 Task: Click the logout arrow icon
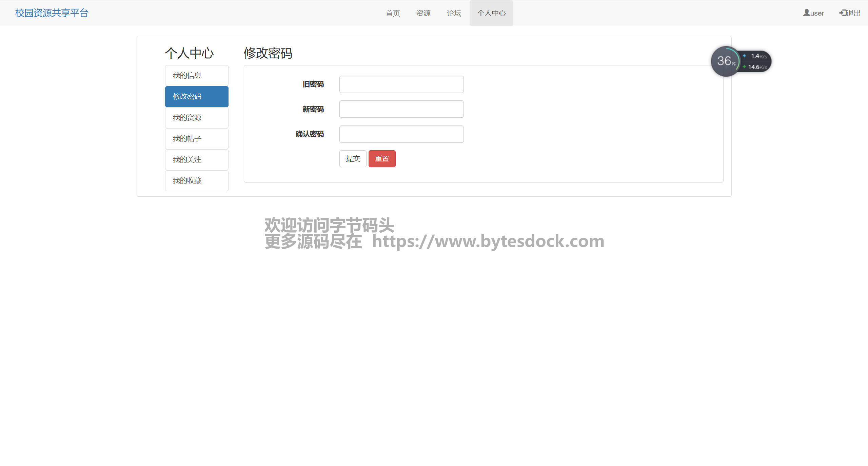[843, 13]
